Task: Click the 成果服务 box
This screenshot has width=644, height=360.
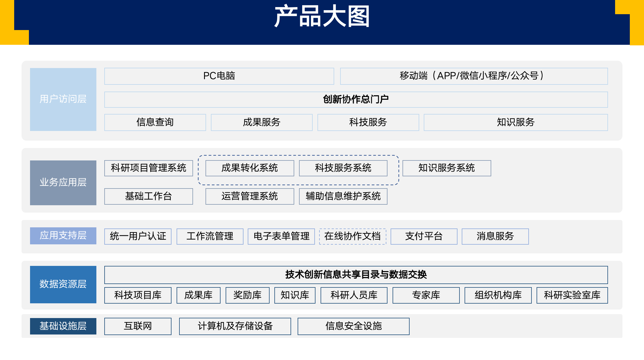Action: coord(262,122)
